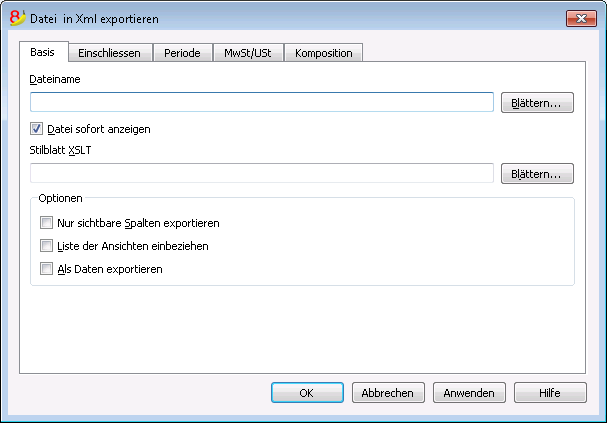Viewport: 607px width, 423px height.
Task: Click the Stilblatt XSLT input field
Action: (262, 173)
